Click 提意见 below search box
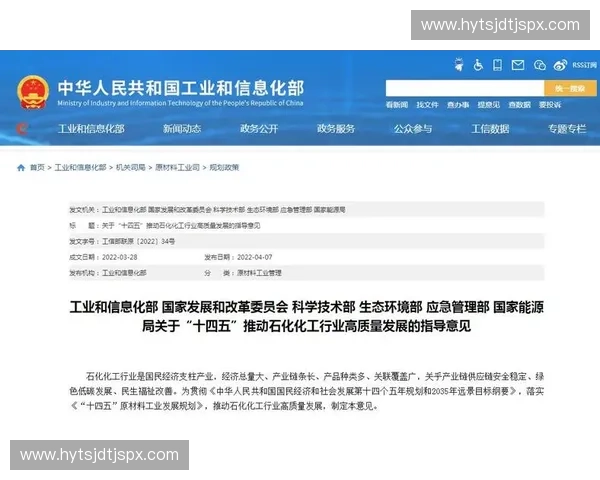Viewport: 600px width, 480px height. (x=489, y=105)
